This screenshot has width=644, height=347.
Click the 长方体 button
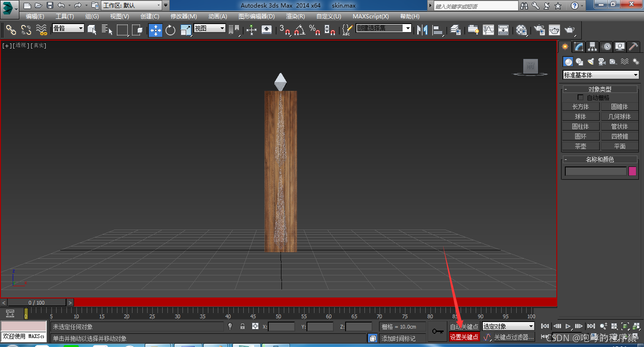[x=581, y=107]
